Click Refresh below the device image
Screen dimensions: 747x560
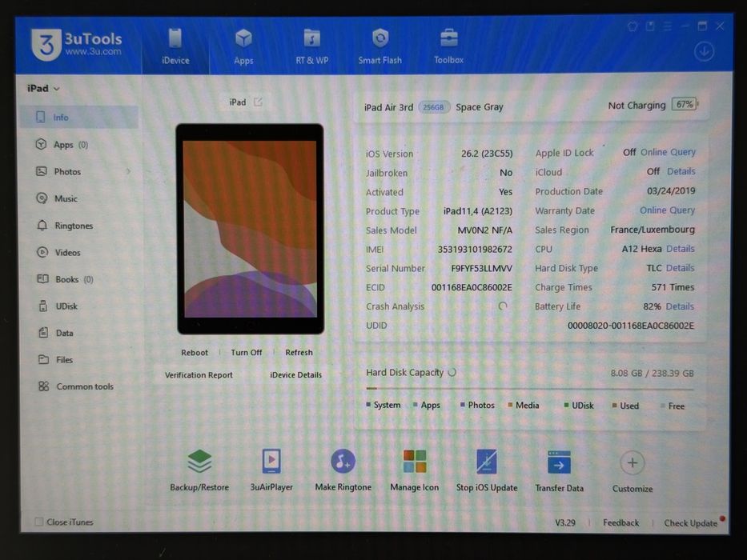click(x=299, y=353)
